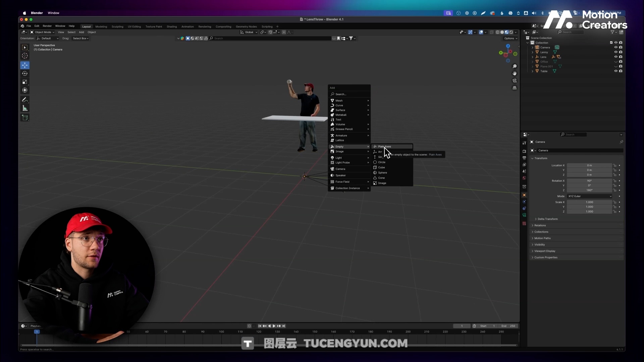Viewport: 644px width, 362px height.
Task: Hide Camera in viewport via eye icon
Action: click(616, 47)
